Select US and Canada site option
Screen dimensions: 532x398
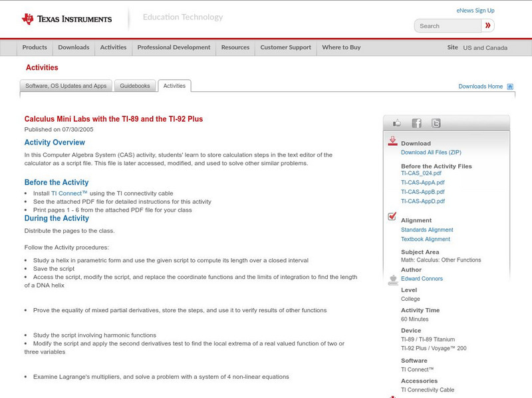click(x=485, y=48)
